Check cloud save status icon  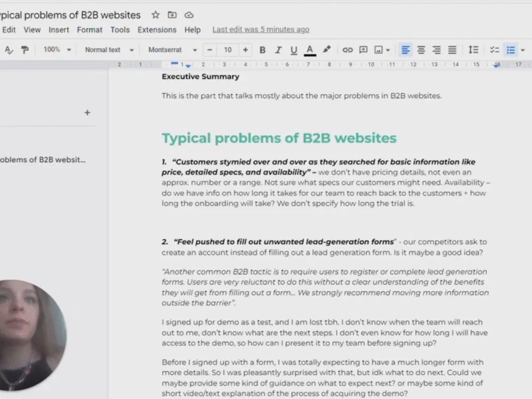189,15
